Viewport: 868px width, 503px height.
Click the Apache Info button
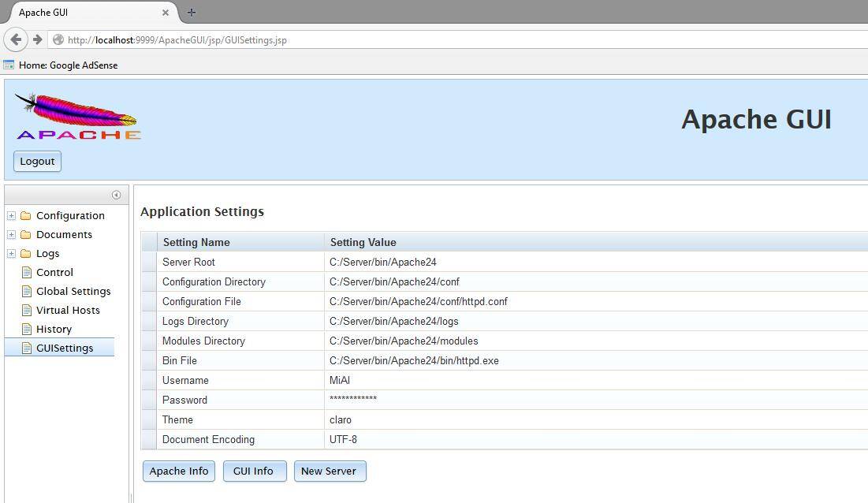click(179, 471)
